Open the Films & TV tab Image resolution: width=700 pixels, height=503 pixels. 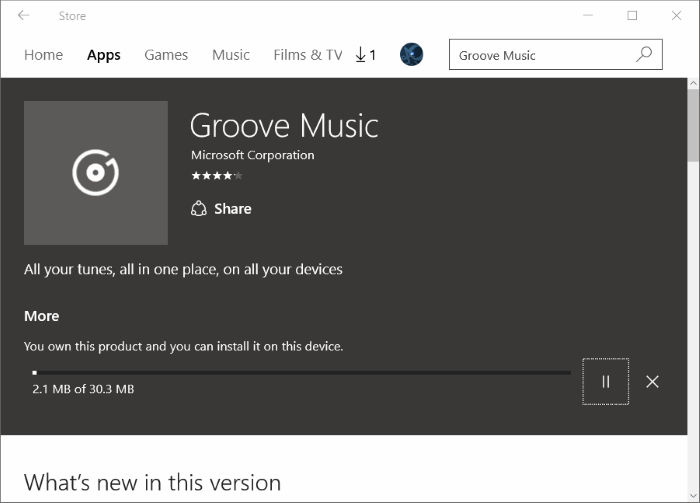[308, 55]
